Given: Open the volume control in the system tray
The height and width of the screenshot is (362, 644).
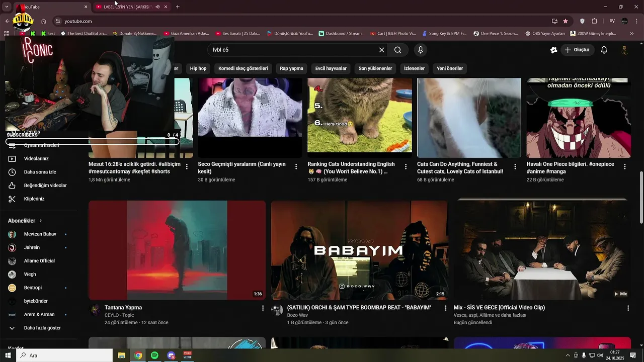Looking at the screenshot, I should (600, 355).
